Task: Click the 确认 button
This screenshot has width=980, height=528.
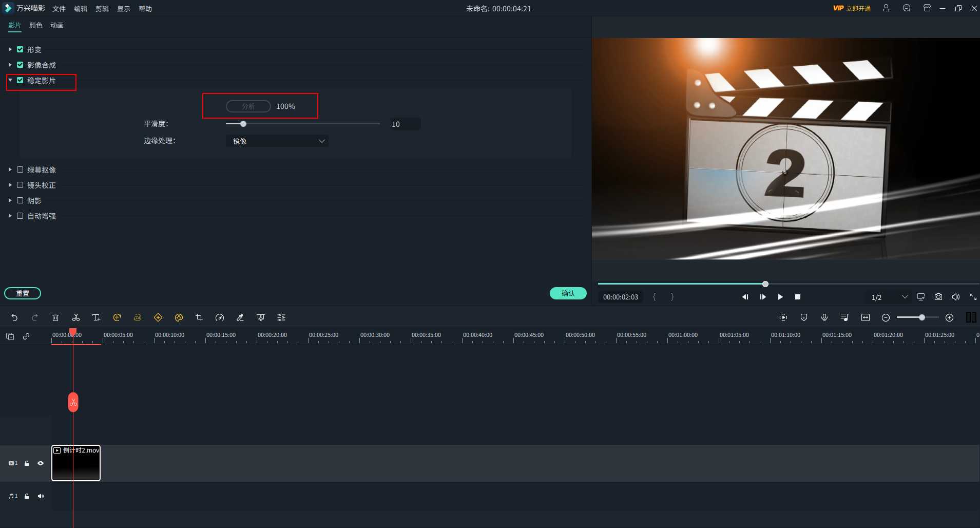Action: pyautogui.click(x=568, y=293)
